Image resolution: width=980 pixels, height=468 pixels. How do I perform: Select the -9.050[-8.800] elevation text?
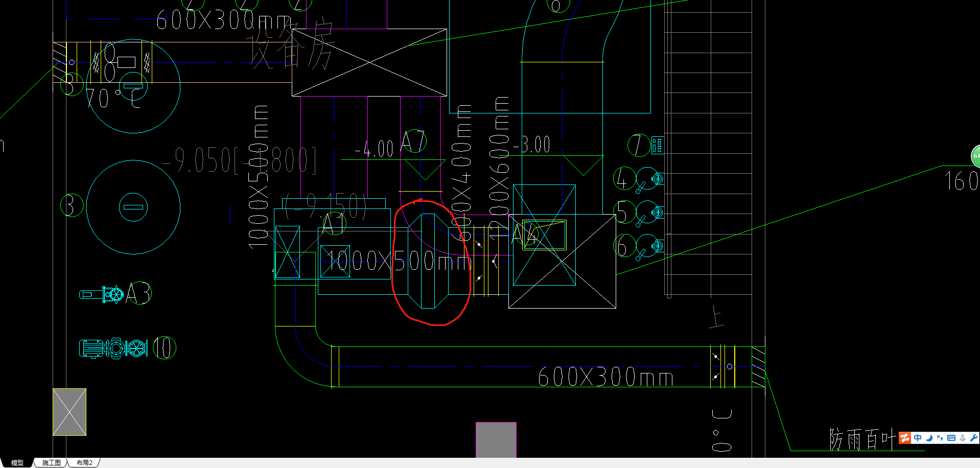(239, 160)
